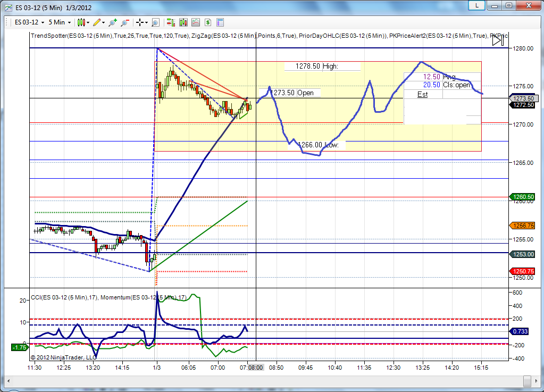Image resolution: width=544 pixels, height=392 pixels.
Task: Open the strategies dollar icon
Action: [x=208, y=22]
